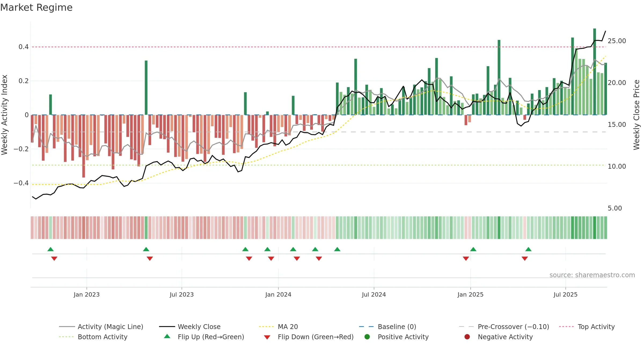Toggle MA 20 legend entry
Image resolution: width=644 pixels, height=362 pixels.
coord(279,327)
